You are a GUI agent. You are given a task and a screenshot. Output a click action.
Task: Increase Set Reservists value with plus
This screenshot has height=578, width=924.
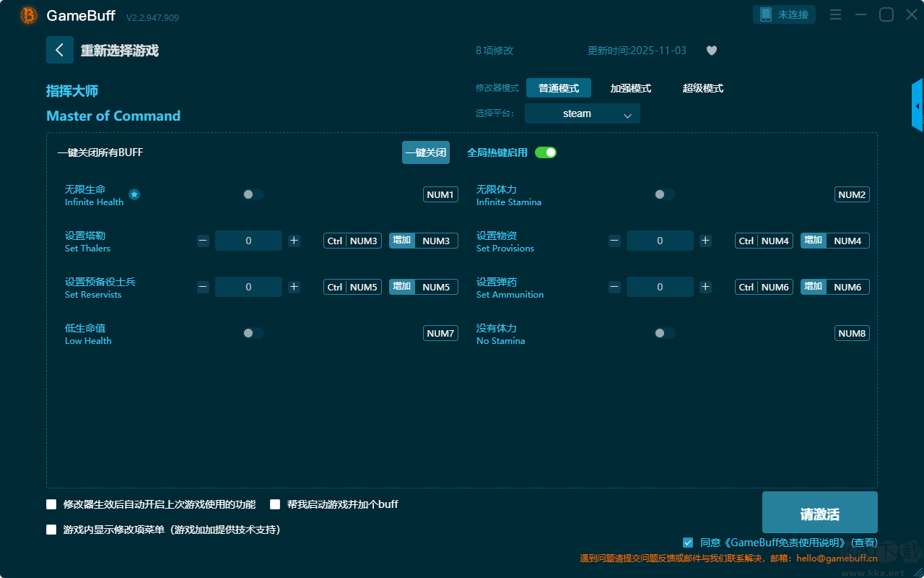point(295,287)
